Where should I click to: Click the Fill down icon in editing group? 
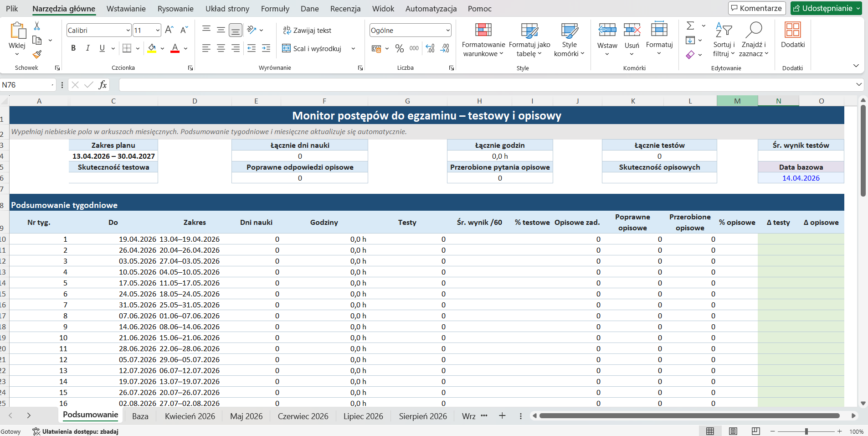pyautogui.click(x=690, y=40)
